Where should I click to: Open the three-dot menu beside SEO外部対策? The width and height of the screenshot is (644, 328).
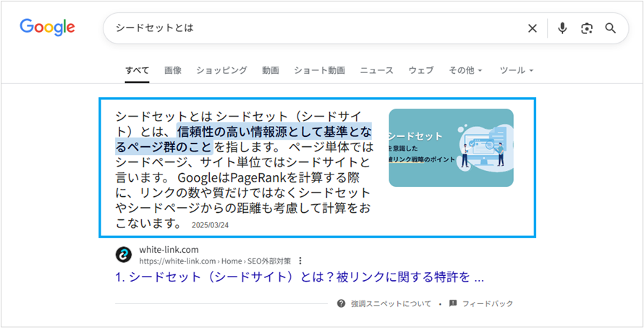click(x=300, y=261)
